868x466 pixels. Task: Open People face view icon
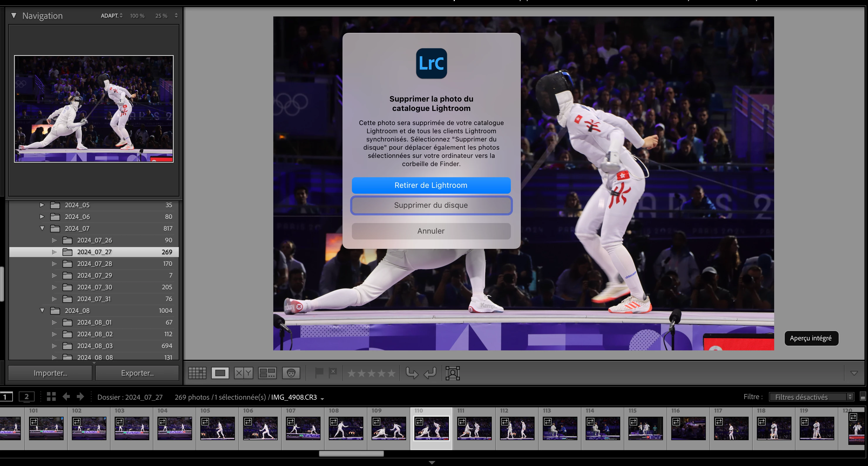(291, 373)
